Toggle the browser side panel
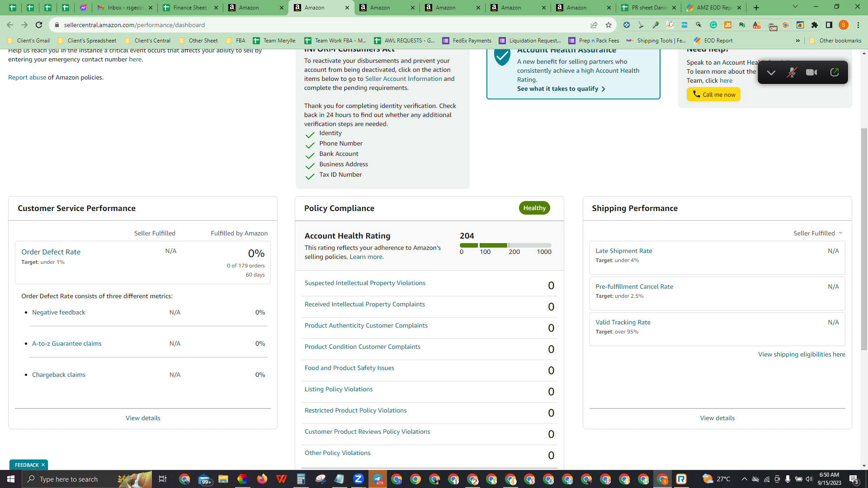Viewport: 868px width, 488px height. point(829,25)
